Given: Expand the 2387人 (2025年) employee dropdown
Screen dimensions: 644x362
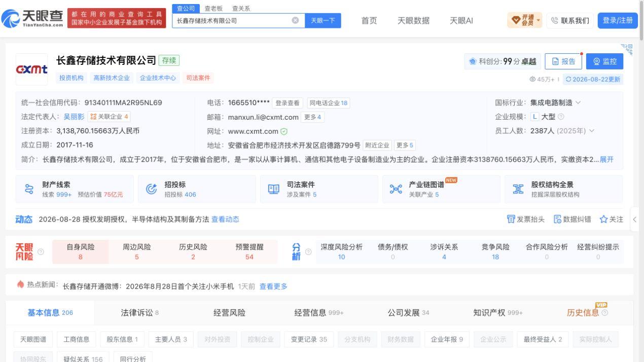Looking at the screenshot, I should coord(591,131).
